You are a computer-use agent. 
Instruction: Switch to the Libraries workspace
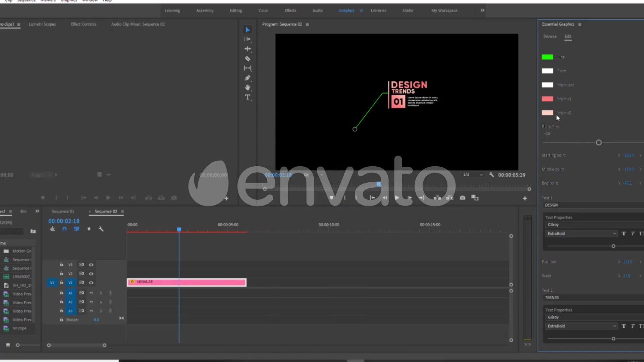tap(378, 11)
